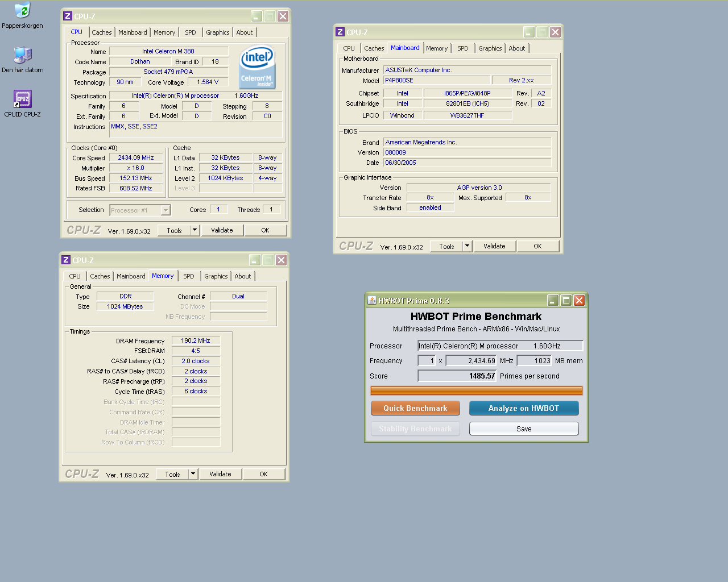Image resolution: width=728 pixels, height=582 pixels.
Task: Expand Tools dropdown arrow in Mainboard window
Action: click(467, 246)
